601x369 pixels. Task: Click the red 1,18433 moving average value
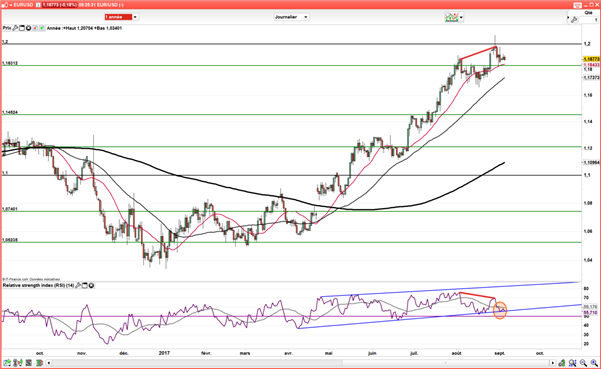[591, 65]
